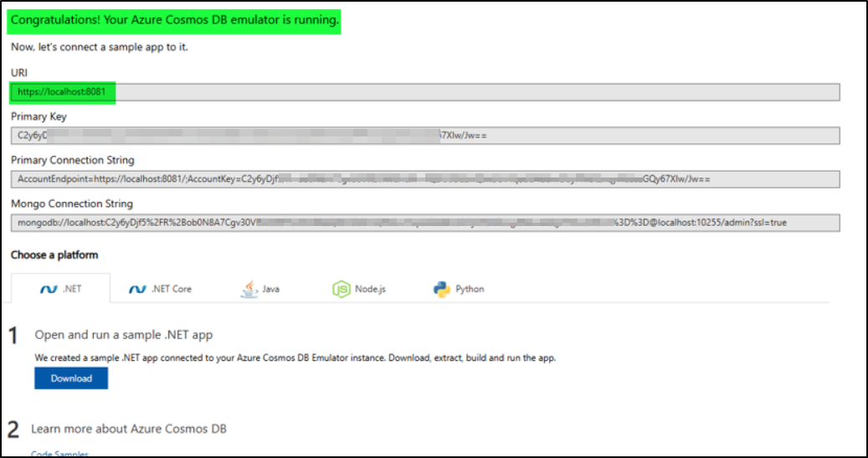Download the sample .NET app

point(71,378)
